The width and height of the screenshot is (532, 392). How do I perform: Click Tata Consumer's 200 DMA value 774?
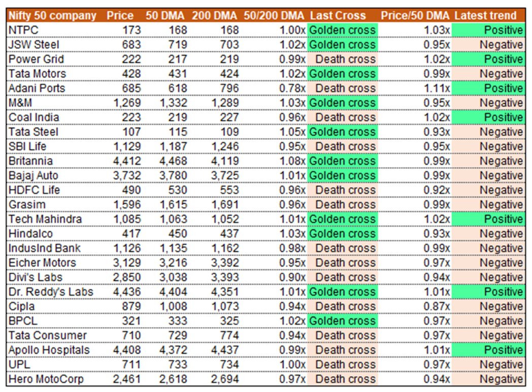click(x=229, y=336)
